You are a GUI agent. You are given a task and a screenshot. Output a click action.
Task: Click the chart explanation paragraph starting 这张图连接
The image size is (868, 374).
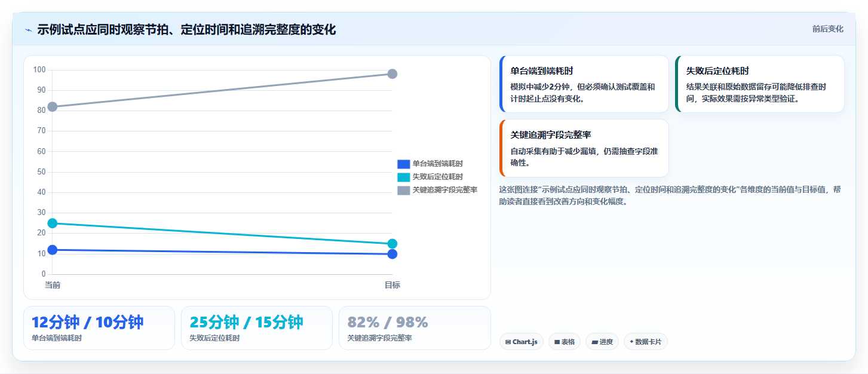point(670,195)
